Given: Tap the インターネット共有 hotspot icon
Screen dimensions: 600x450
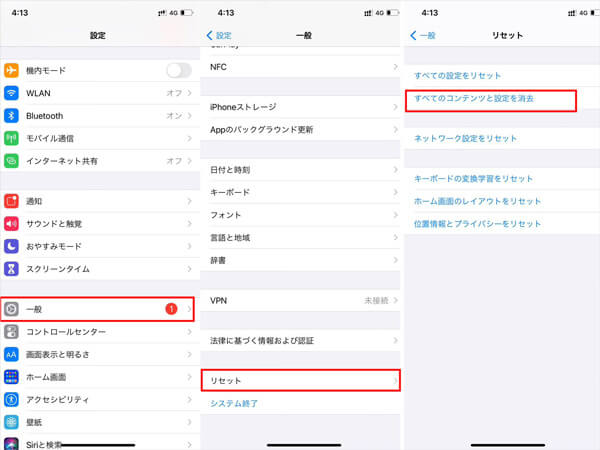Looking at the screenshot, I should [x=11, y=161].
